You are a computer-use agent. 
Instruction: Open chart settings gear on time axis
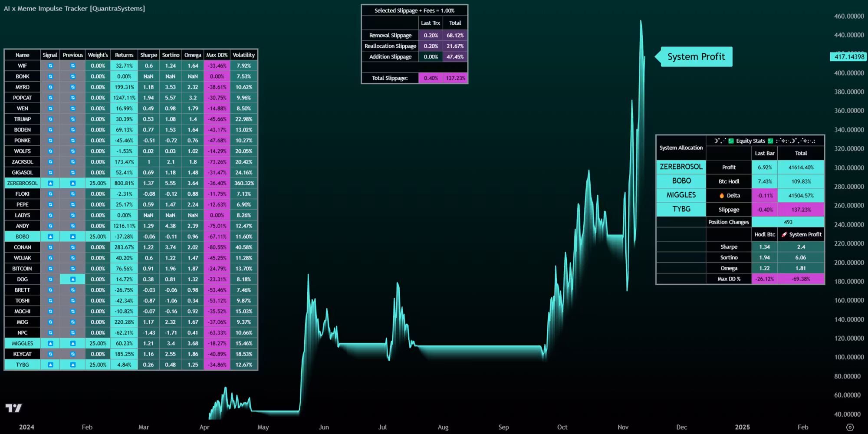pos(850,427)
